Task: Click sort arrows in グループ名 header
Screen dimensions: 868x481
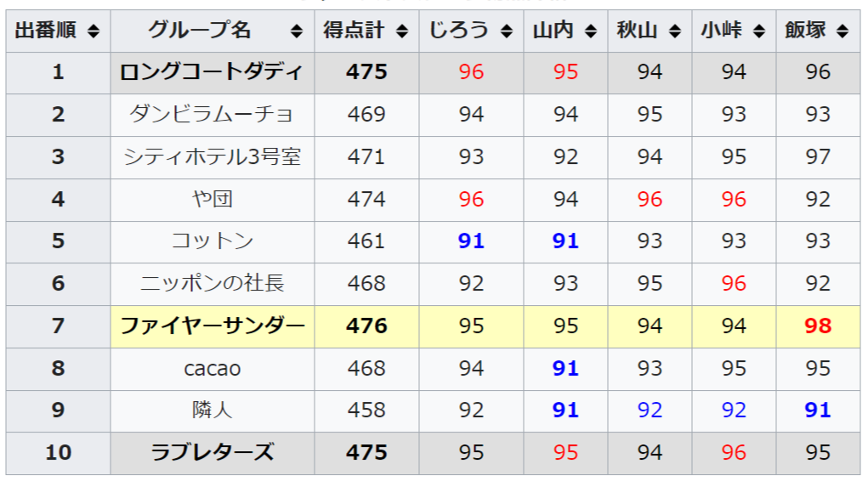Action: click(x=297, y=31)
